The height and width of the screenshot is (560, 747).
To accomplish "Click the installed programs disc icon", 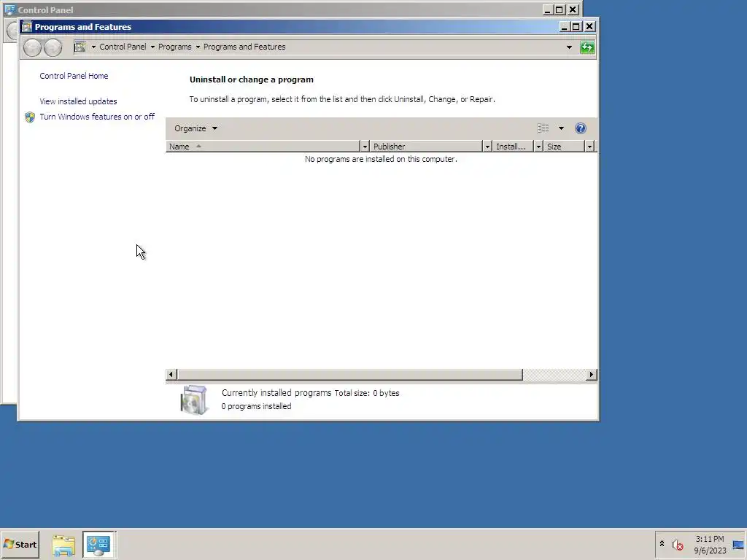I will click(193, 400).
